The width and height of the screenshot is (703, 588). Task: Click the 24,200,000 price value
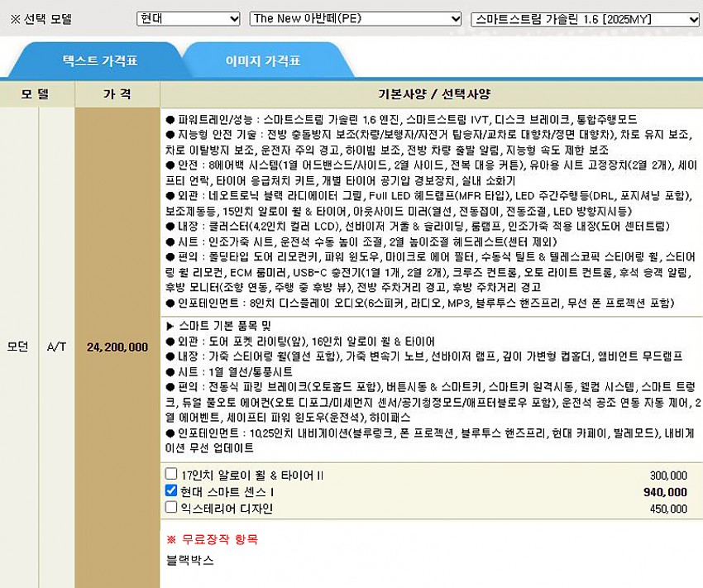point(117,347)
